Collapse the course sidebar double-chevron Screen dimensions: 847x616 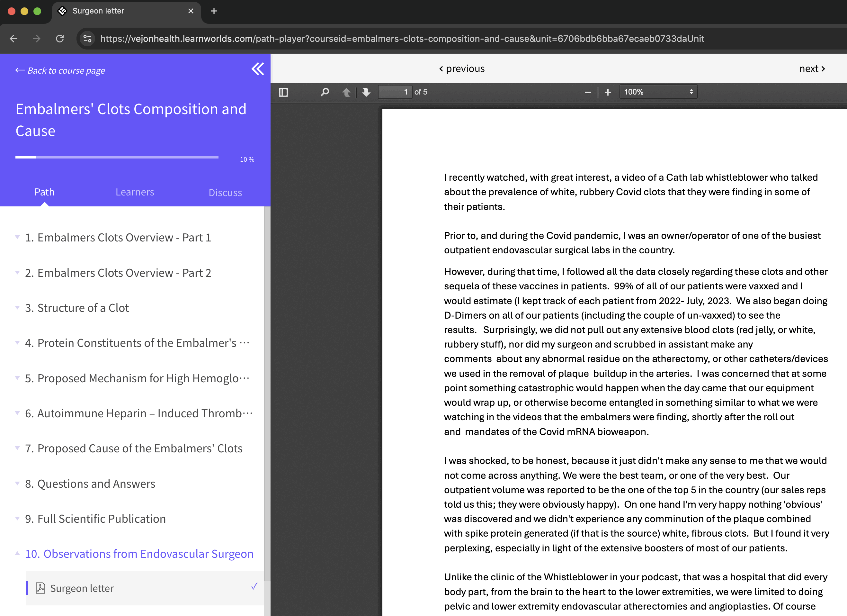(258, 69)
